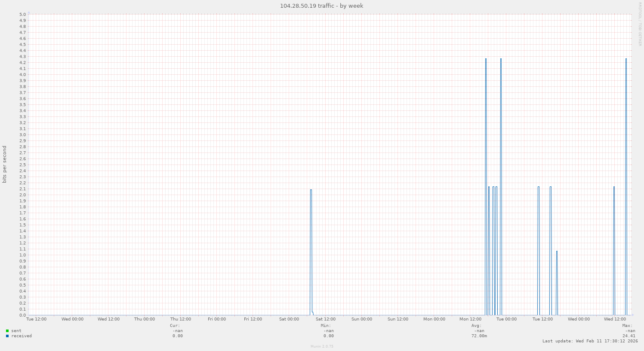The height and width of the screenshot is (351, 644).
Task: Click the 'Max:' column header
Action: 627,326
